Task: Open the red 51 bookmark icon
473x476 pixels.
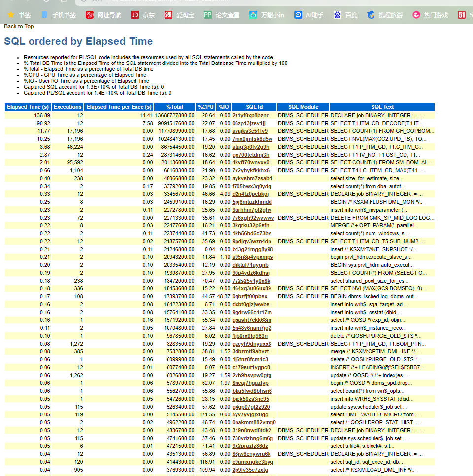Action: click(462, 15)
